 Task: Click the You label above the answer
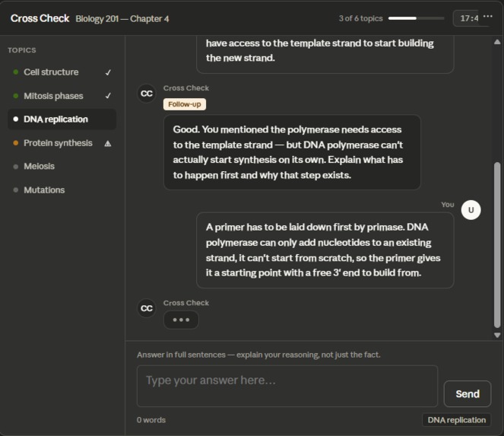pos(448,205)
